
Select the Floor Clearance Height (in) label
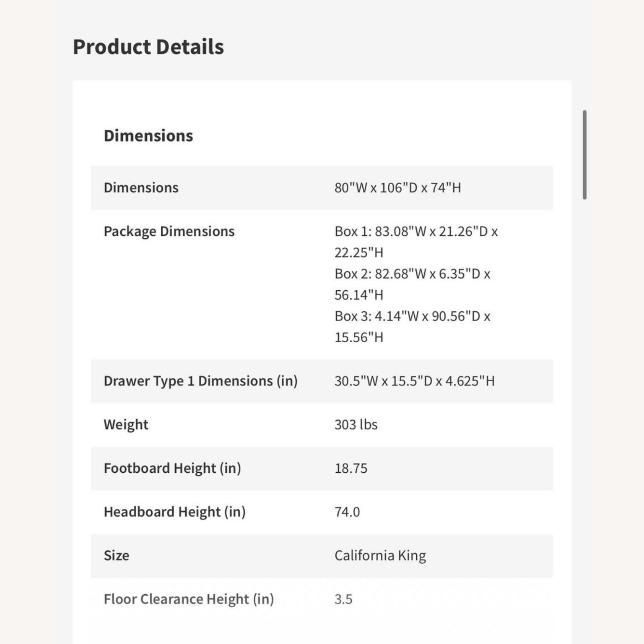pos(188,599)
